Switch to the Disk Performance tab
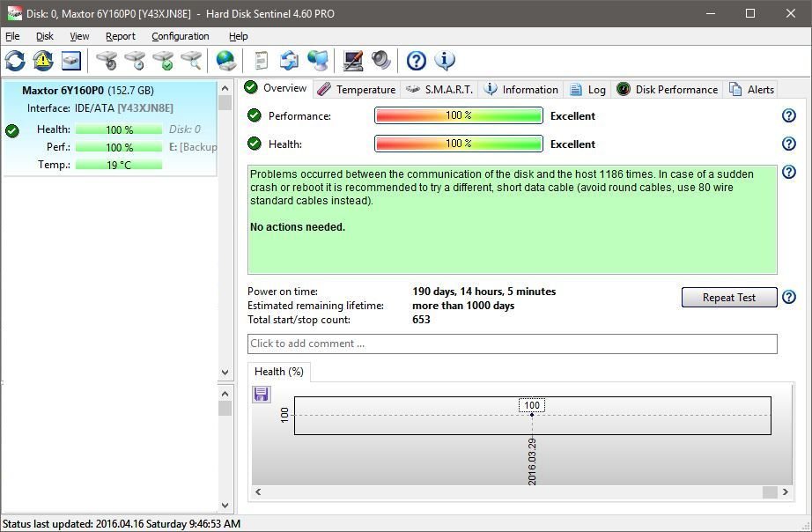Screen dimensions: 812x532 point(668,90)
